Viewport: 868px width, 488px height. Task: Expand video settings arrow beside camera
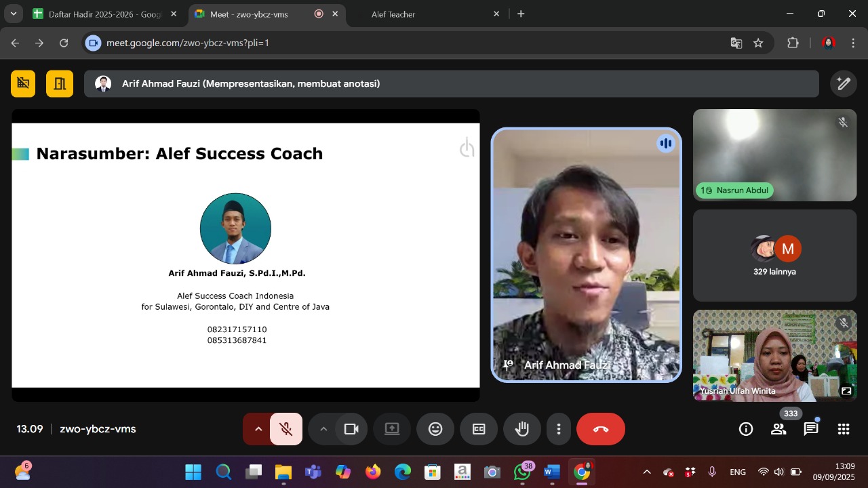(x=323, y=429)
